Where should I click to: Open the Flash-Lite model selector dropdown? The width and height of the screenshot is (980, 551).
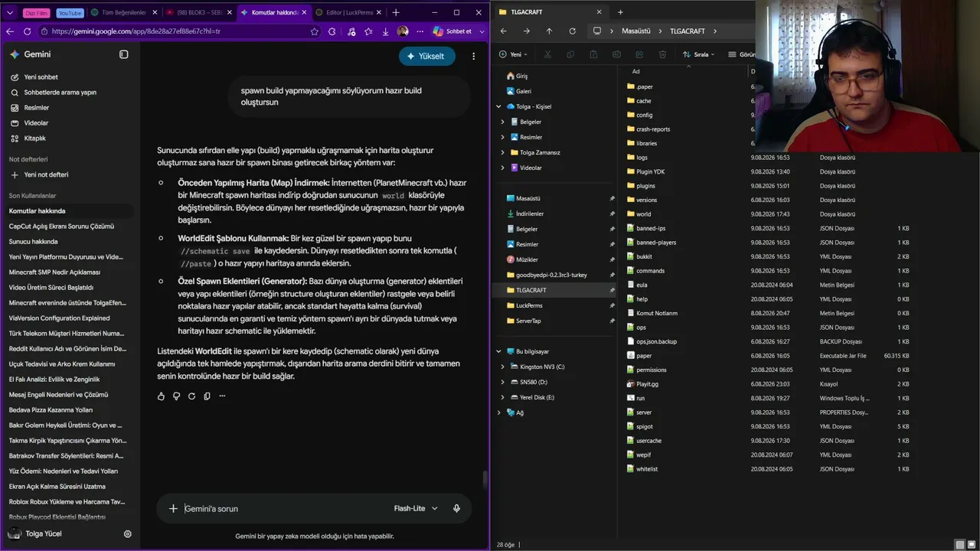[416, 508]
